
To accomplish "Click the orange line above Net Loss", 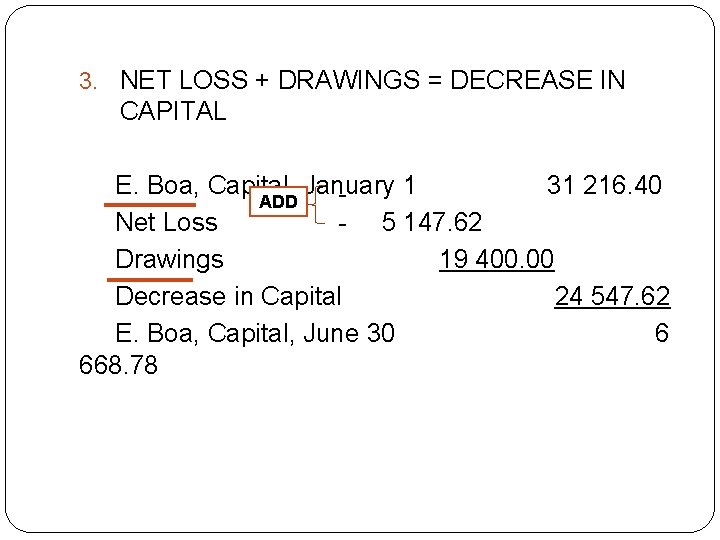I will 138,203.
